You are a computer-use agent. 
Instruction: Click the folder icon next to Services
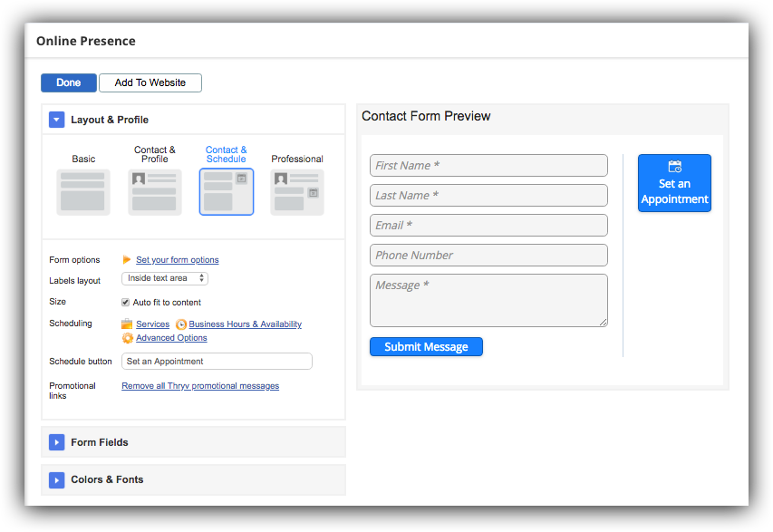[x=126, y=324]
